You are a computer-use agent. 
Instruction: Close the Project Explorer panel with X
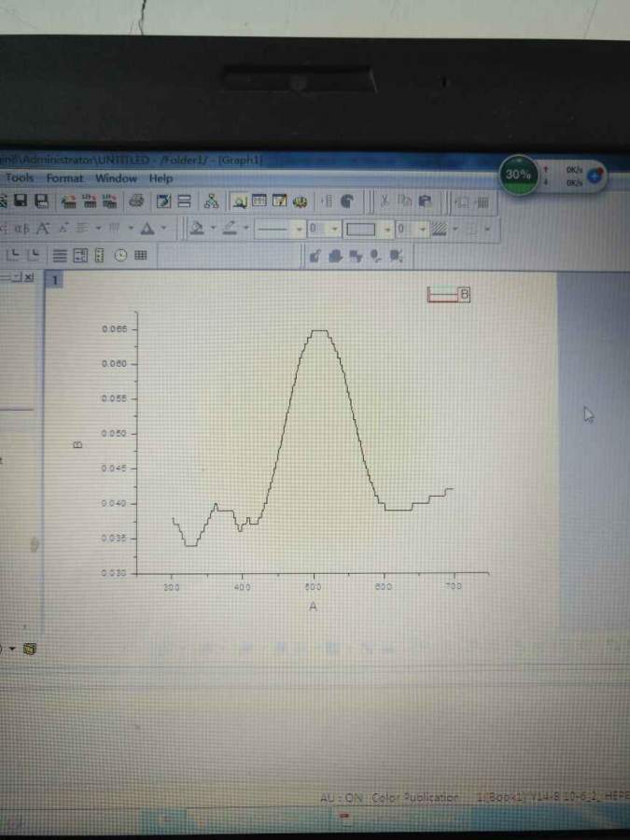(29, 277)
